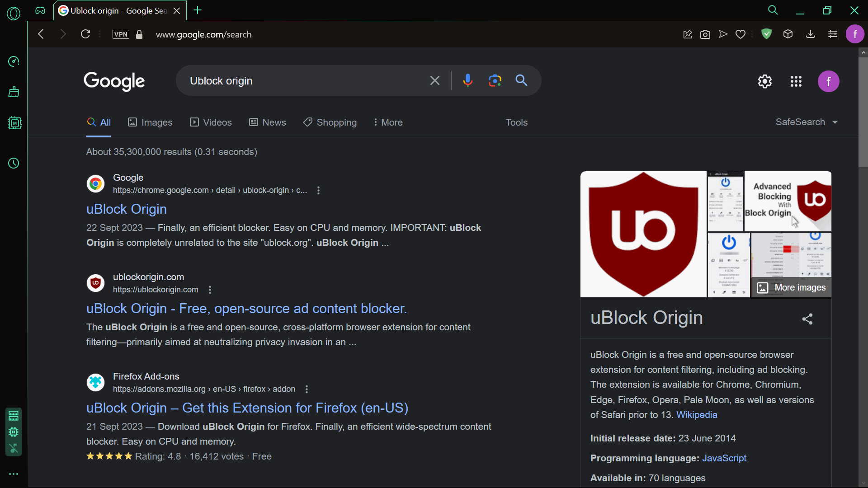Search in tabs magnifier icon
The height and width of the screenshot is (488, 868).
point(773,10)
